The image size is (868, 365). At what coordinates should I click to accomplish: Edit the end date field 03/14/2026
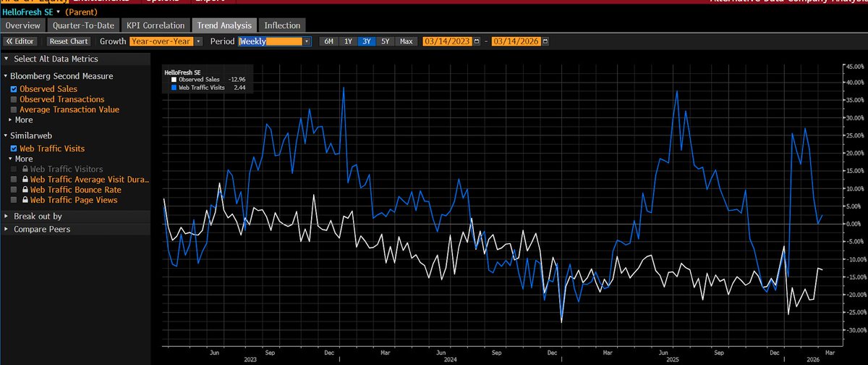[x=516, y=42]
